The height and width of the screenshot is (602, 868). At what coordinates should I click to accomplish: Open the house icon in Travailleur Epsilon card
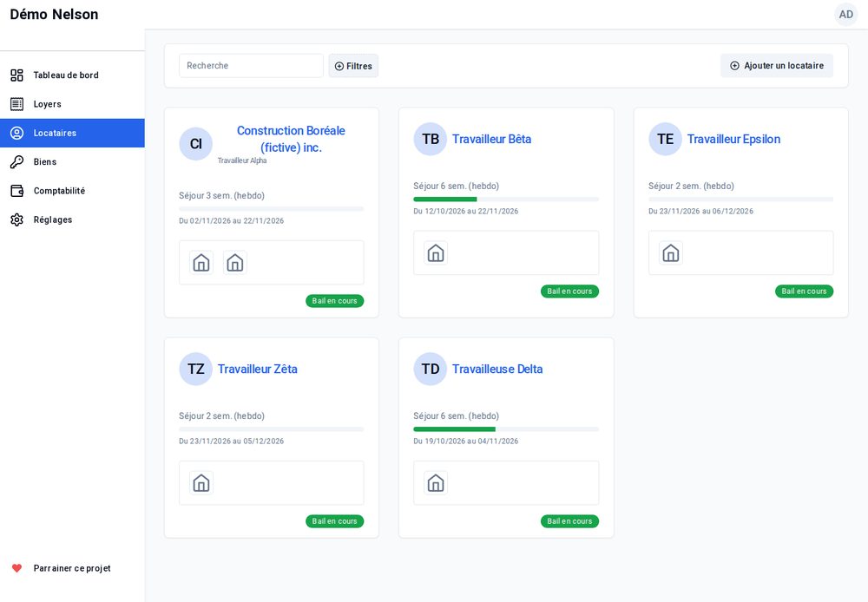(671, 253)
